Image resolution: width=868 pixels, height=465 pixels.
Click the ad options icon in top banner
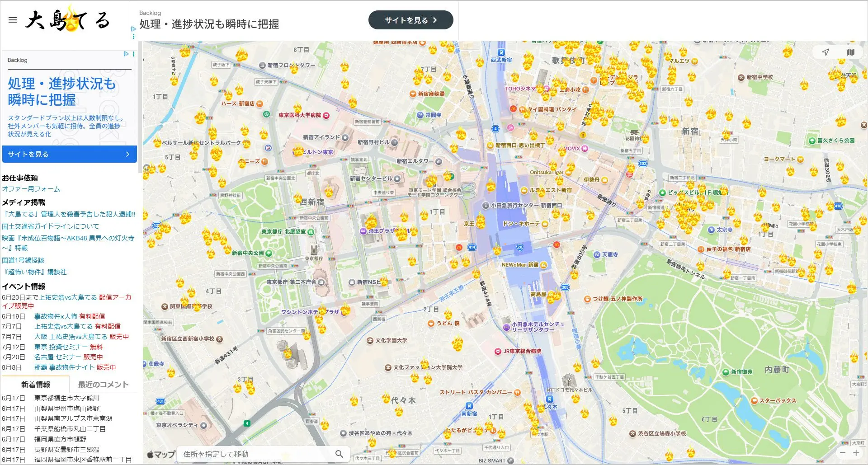133,36
